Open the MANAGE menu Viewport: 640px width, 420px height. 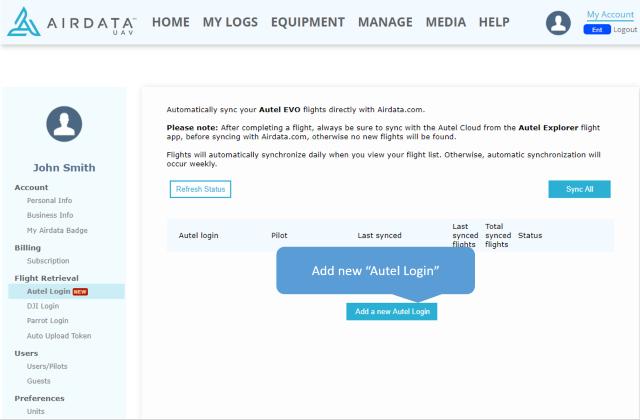coord(385,22)
